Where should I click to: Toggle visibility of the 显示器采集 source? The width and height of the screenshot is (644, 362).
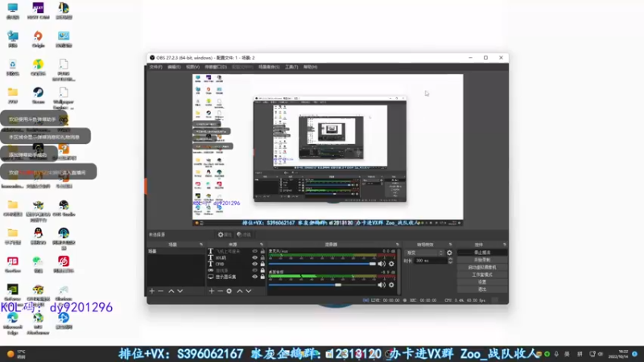click(x=254, y=277)
